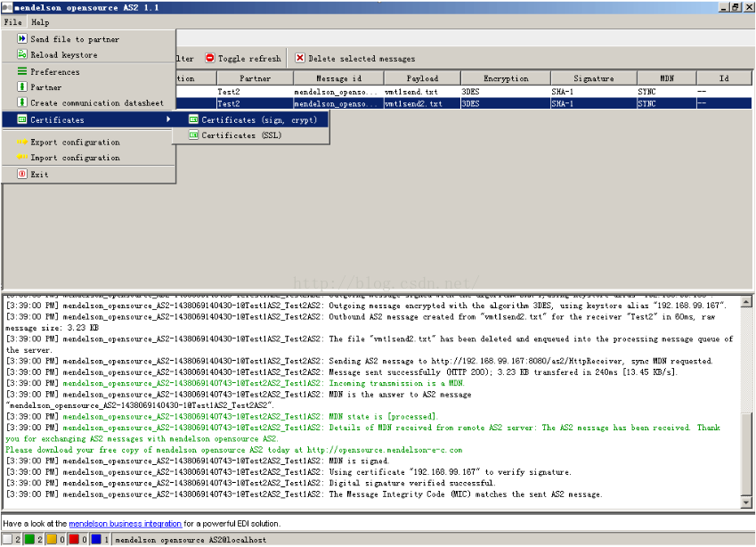This screenshot has width=756, height=547.
Task: Toggle refresh in the toolbar
Action: (x=243, y=58)
